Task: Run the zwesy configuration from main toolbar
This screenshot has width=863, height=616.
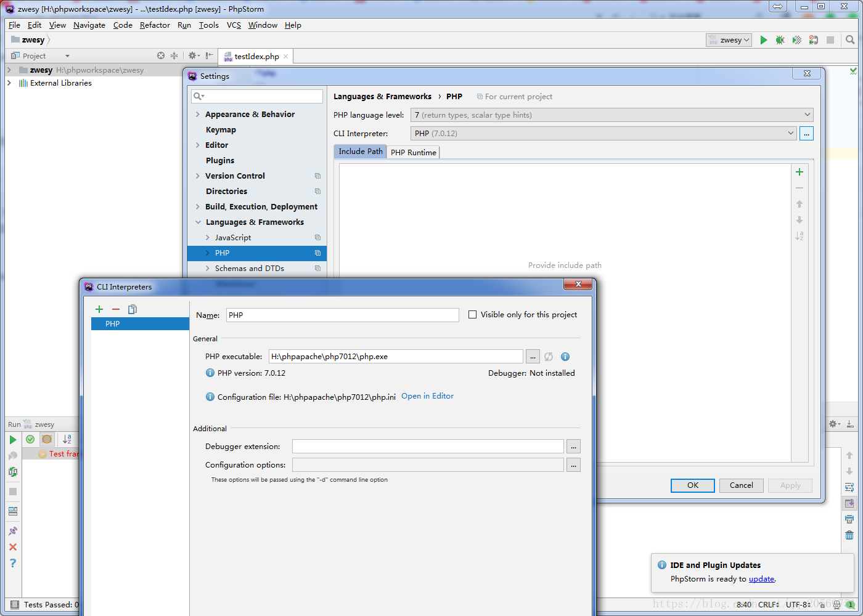Action: 763,40
